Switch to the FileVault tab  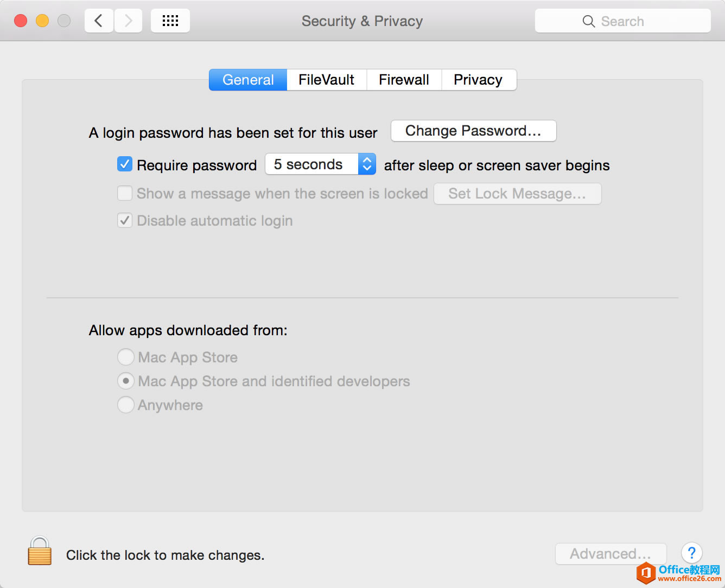click(x=326, y=80)
